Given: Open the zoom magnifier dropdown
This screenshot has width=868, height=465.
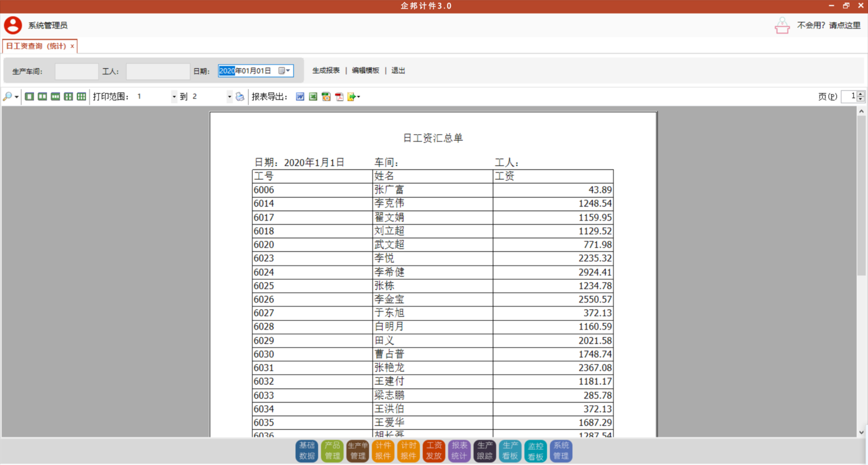Looking at the screenshot, I should tap(16, 97).
